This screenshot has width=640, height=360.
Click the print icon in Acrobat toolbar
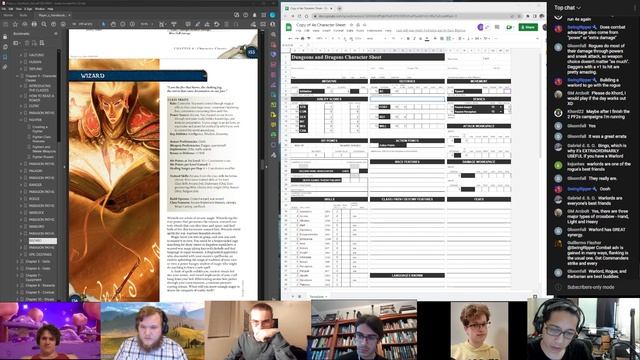pyautogui.click(x=34, y=24)
